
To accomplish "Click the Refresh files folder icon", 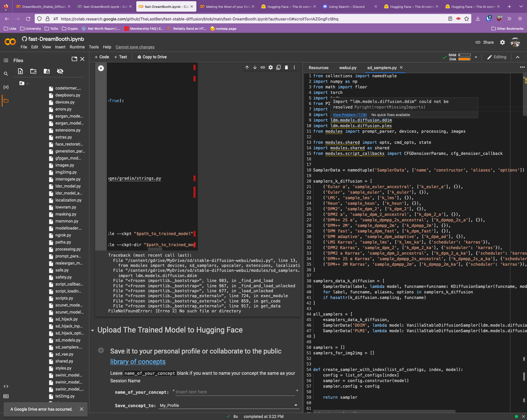I will pos(34,71).
